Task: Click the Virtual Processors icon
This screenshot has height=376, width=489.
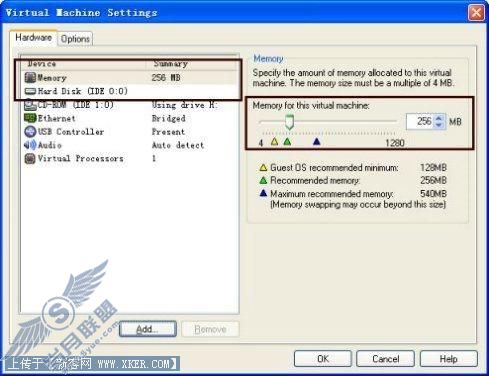Action: 30,158
